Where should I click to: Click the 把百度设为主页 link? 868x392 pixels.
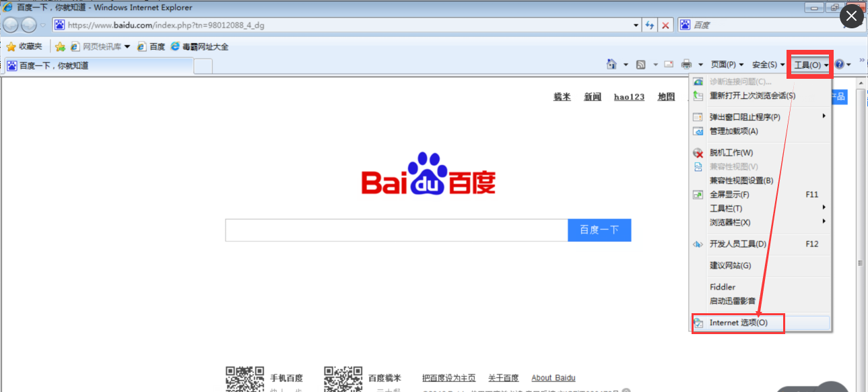point(448,378)
